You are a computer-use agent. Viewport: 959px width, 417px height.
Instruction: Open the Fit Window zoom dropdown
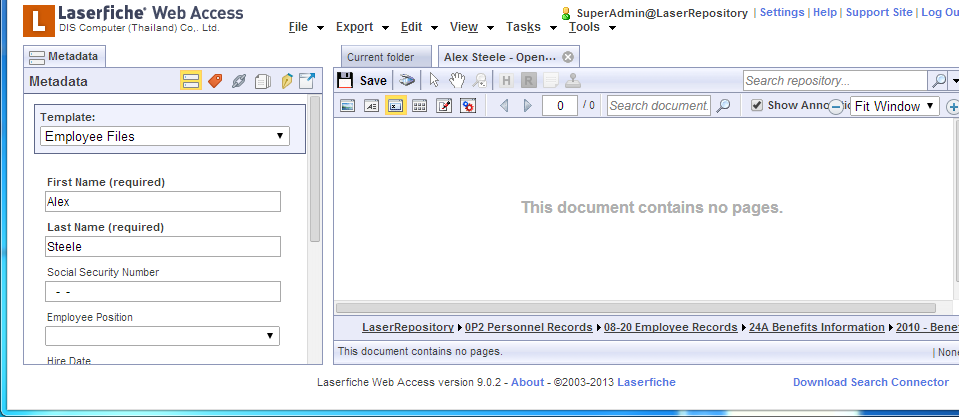pyautogui.click(x=895, y=106)
